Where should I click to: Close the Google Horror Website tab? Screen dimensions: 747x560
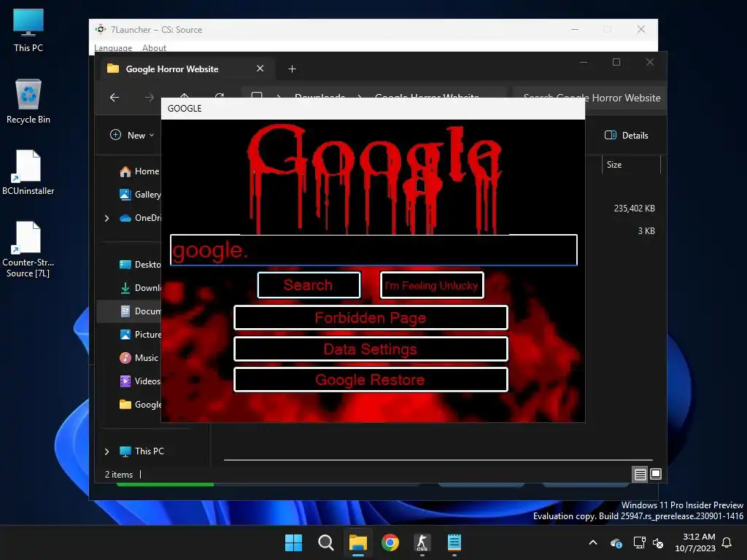click(260, 69)
